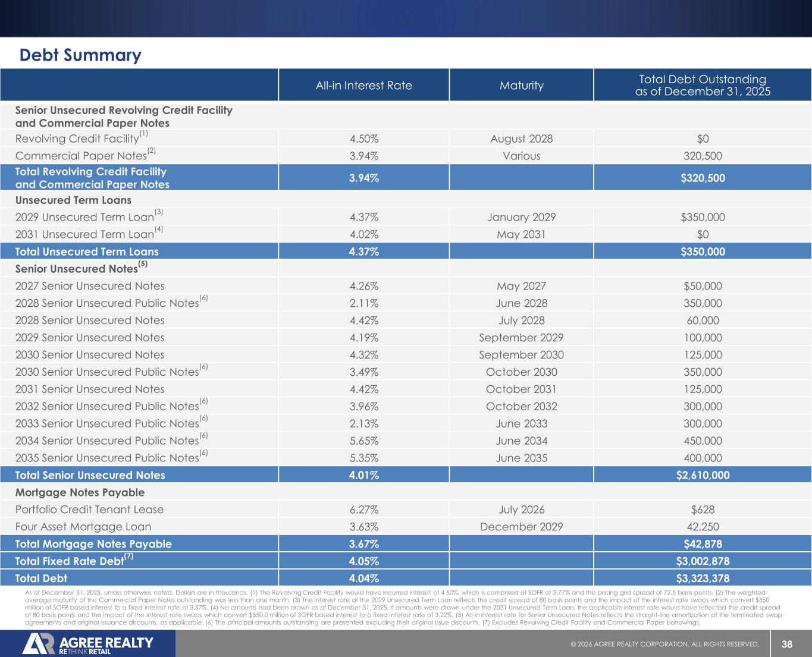Select the Four Asset Mortgage Loan row label

(83, 527)
